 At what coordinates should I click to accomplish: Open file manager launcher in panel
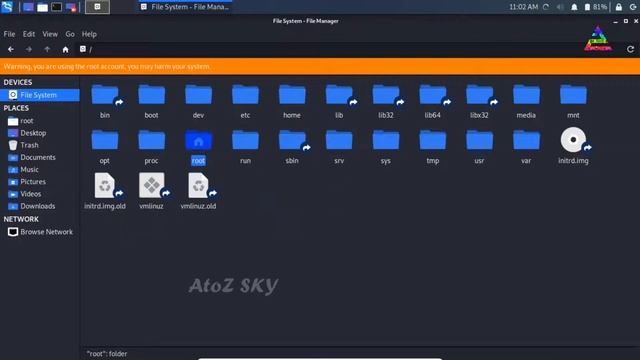[42, 7]
